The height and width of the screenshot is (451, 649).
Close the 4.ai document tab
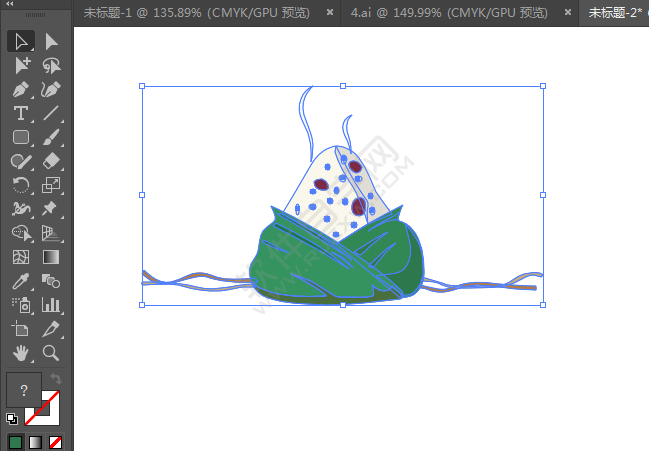click(568, 13)
